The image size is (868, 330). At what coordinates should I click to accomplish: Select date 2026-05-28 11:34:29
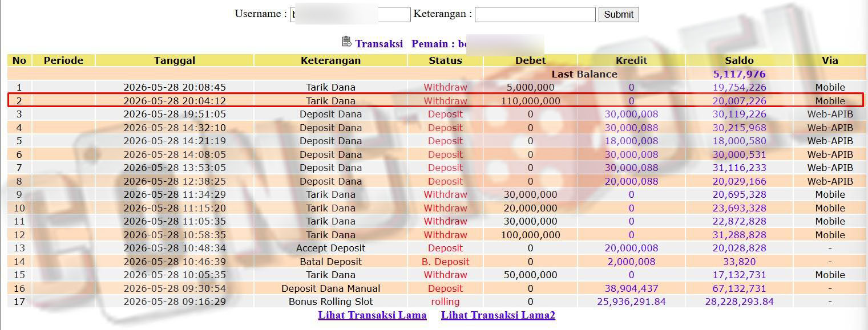(175, 194)
